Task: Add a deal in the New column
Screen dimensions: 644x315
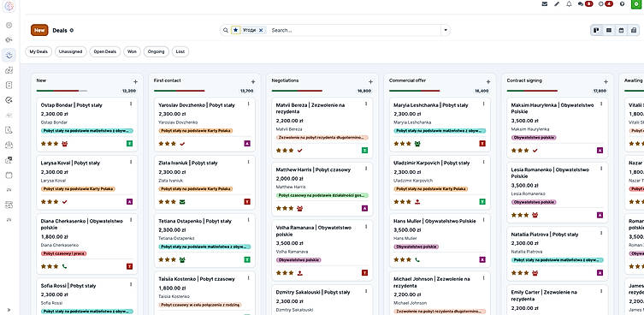Action: click(135, 82)
